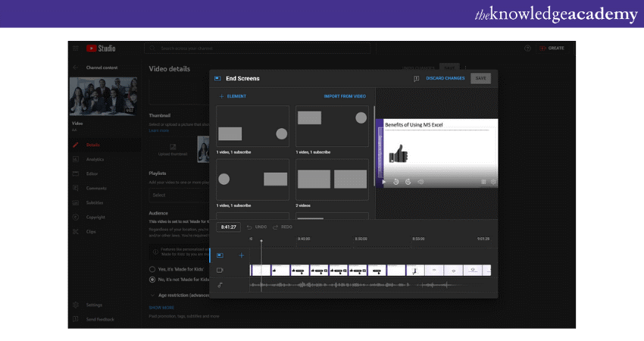
Task: Click Discard Changes link
Action: point(445,78)
